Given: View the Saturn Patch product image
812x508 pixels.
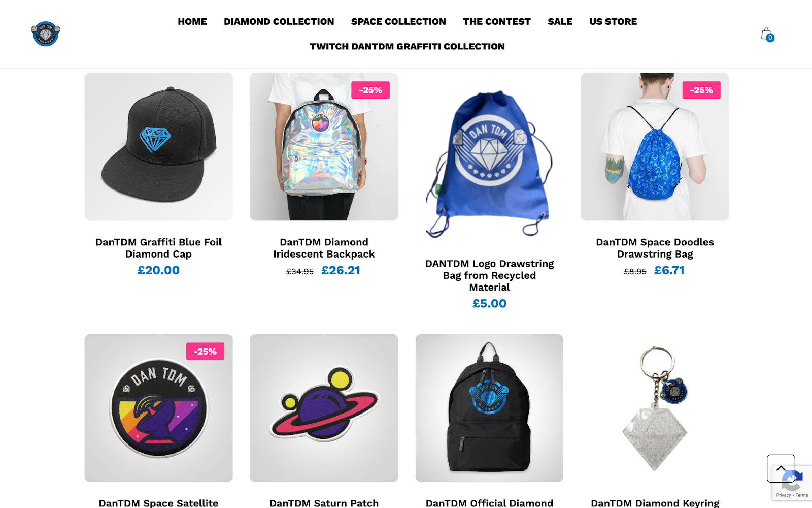Looking at the screenshot, I should pos(324,408).
